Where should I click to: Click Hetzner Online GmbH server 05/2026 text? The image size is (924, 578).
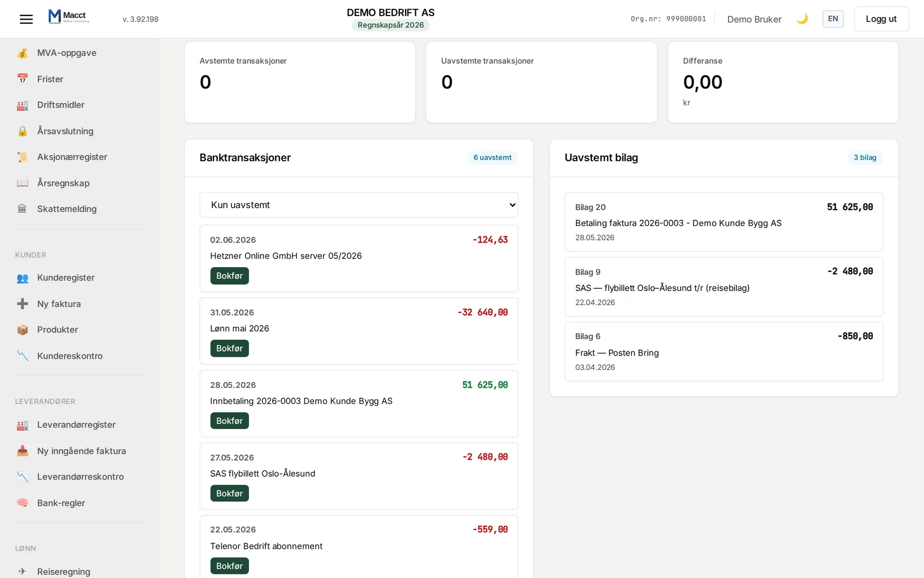[286, 256]
